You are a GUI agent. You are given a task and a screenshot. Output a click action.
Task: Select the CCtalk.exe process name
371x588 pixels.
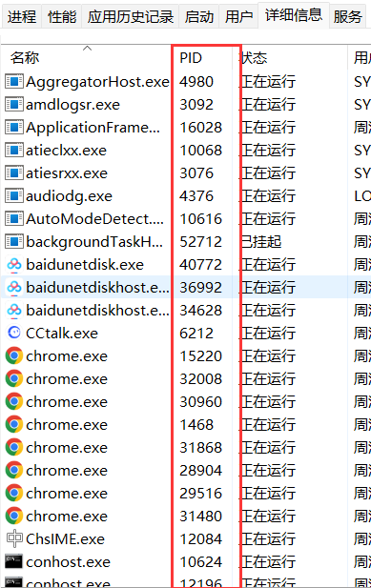pyautogui.click(x=62, y=334)
